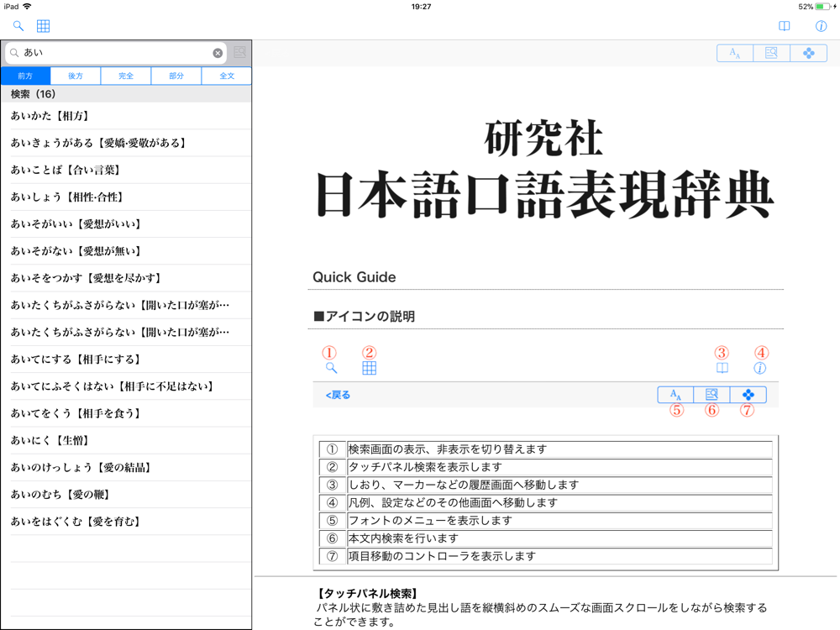The width and height of the screenshot is (840, 630).
Task: Tap the 【タッチパネル検索】 heading
Action: [x=367, y=594]
